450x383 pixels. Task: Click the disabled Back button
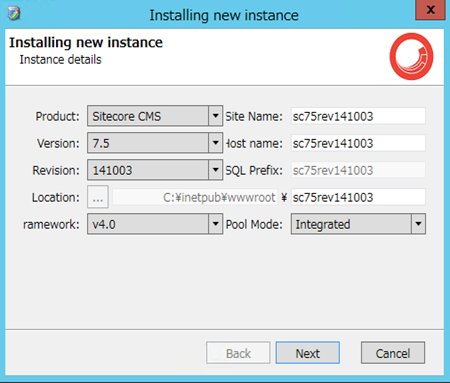pyautogui.click(x=238, y=353)
